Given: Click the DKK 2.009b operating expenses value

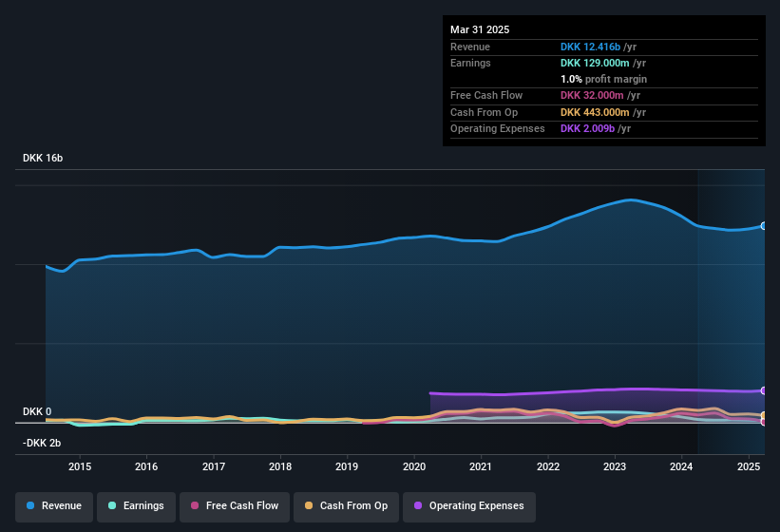Looking at the screenshot, I should click(x=587, y=129).
